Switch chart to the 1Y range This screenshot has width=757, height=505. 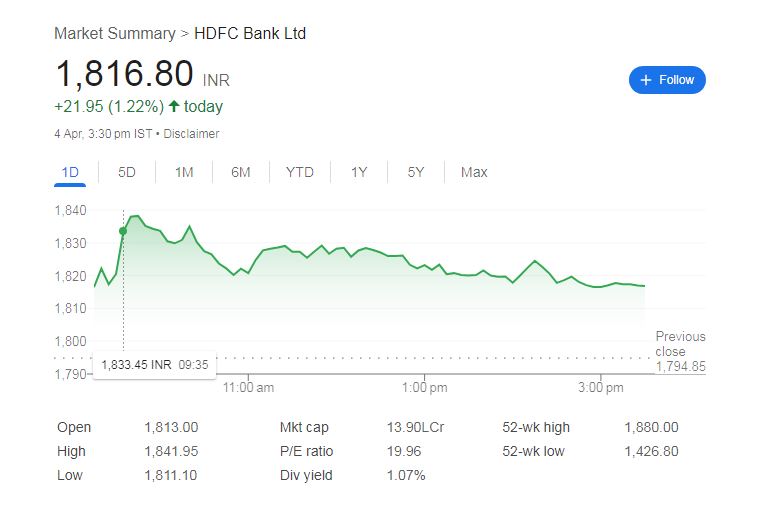point(359,172)
